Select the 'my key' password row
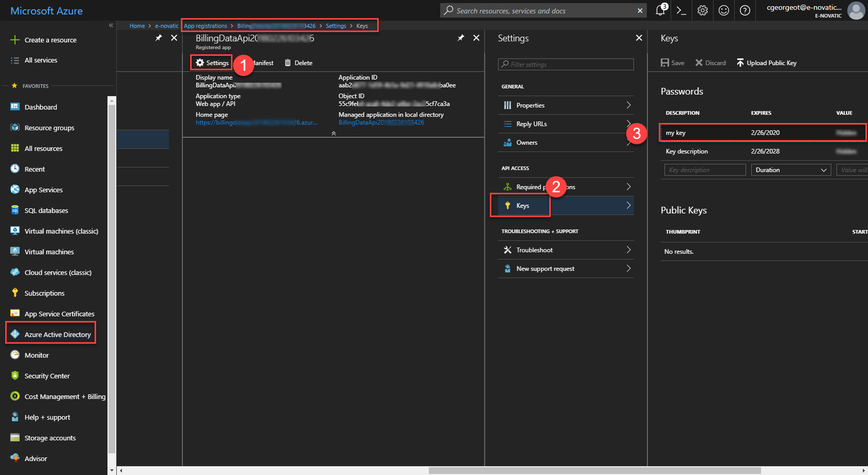 (764, 133)
